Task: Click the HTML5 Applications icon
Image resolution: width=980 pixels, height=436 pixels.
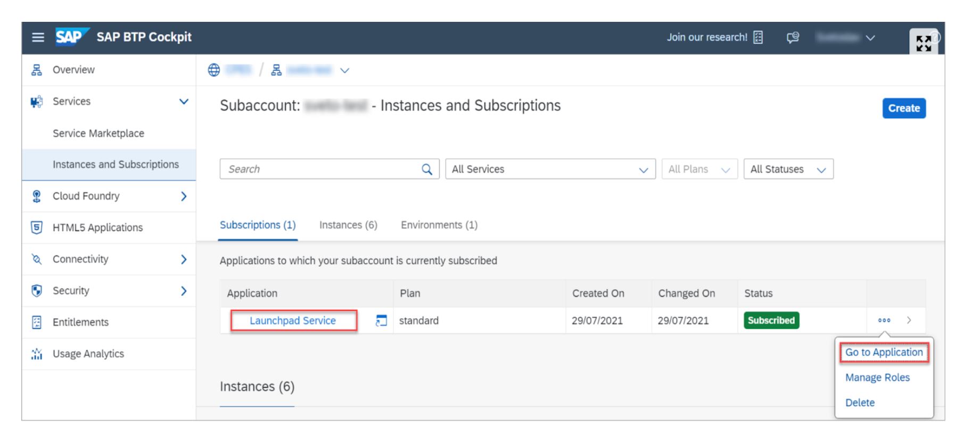Action: (37, 228)
